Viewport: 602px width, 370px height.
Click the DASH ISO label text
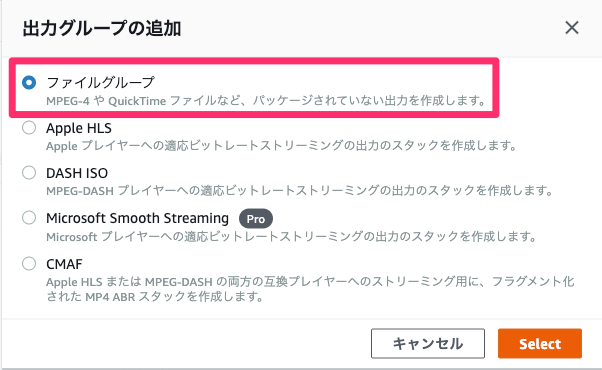point(77,173)
